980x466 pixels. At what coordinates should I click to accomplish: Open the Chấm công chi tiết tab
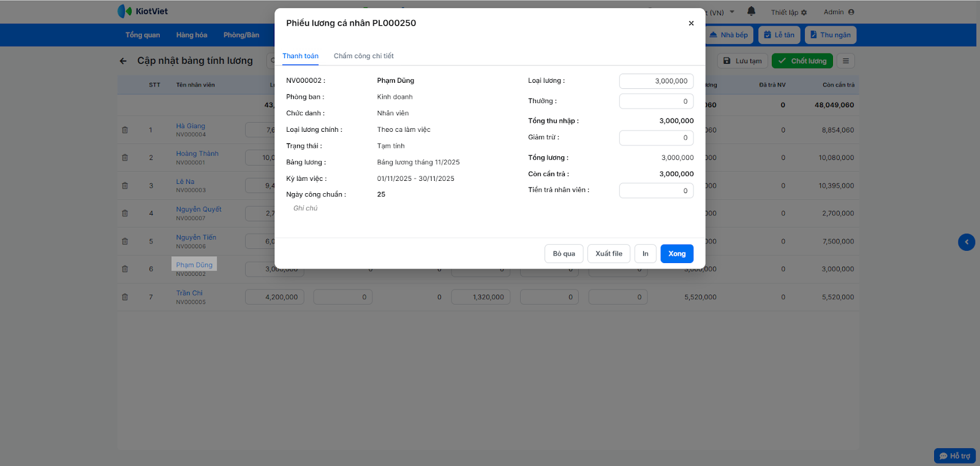(x=364, y=56)
